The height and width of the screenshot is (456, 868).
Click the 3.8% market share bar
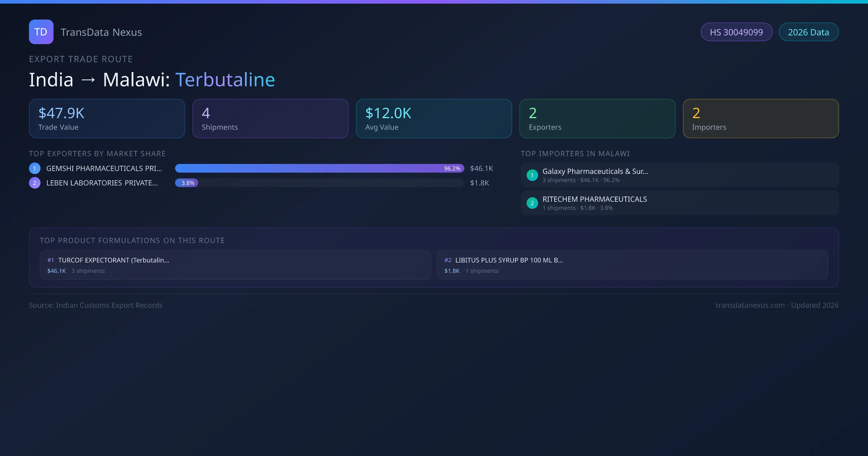click(x=187, y=183)
